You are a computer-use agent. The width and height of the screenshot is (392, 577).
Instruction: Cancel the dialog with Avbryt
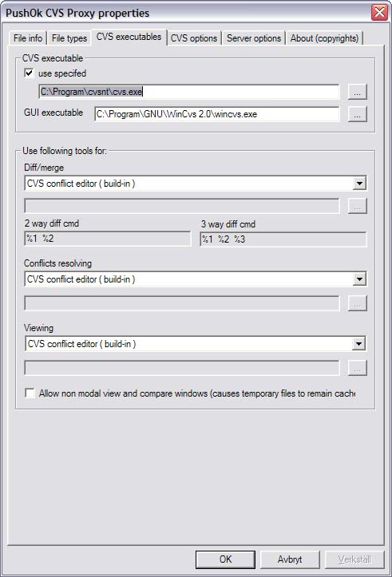[290, 559]
